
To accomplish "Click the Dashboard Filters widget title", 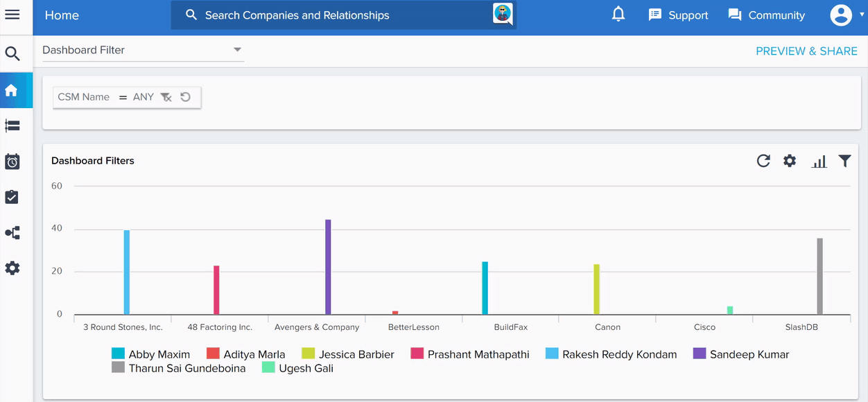I will click(93, 161).
